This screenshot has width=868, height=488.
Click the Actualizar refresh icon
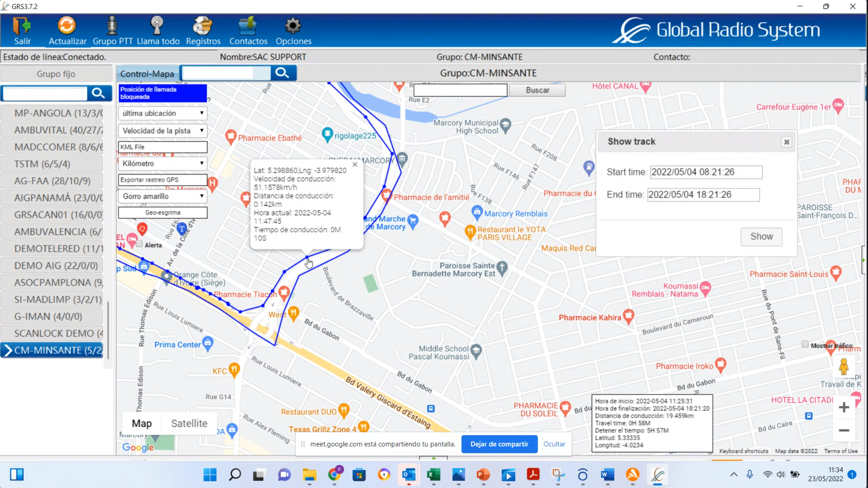[x=67, y=25]
